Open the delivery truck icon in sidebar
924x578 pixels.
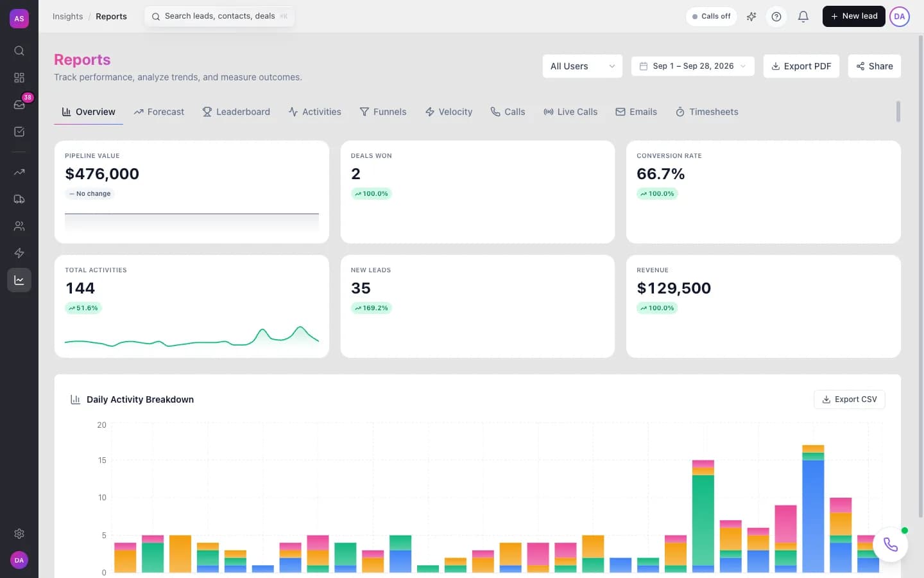click(x=19, y=199)
